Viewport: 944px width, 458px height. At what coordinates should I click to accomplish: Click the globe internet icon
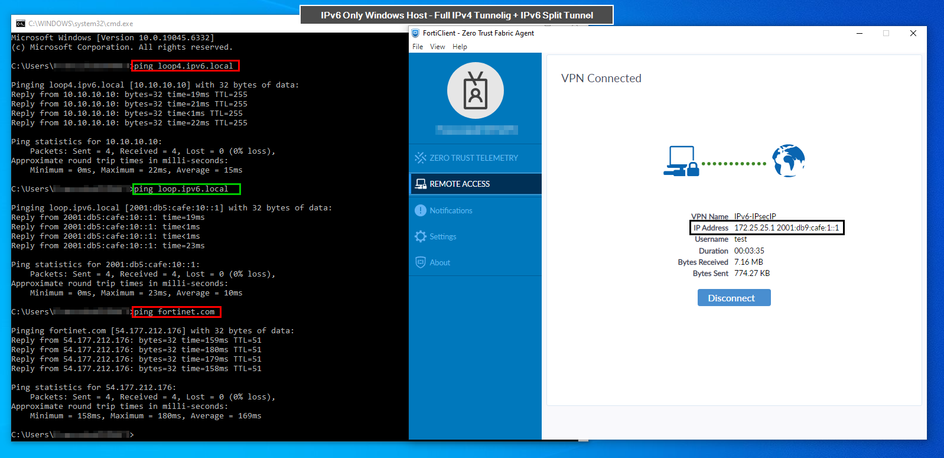[x=788, y=160]
